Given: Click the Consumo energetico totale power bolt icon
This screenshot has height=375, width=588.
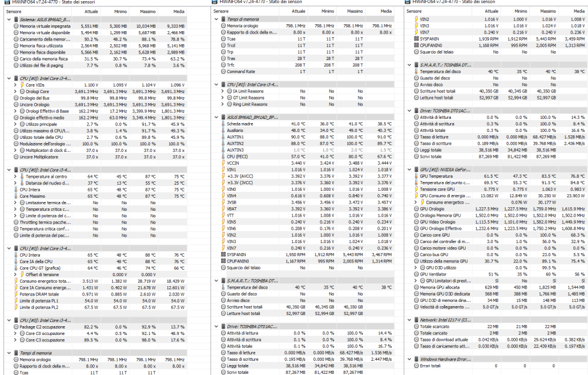Looking at the screenshot, I should click(16, 281).
